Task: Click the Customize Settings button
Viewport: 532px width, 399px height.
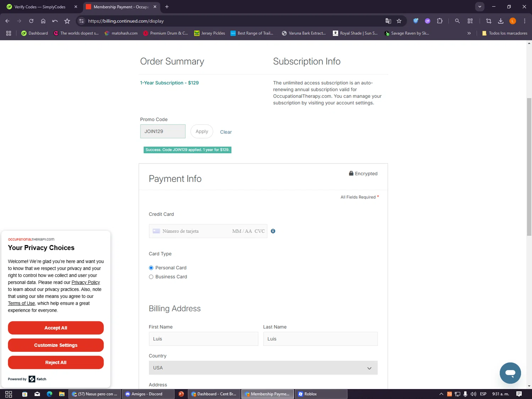Action: [x=56, y=345]
